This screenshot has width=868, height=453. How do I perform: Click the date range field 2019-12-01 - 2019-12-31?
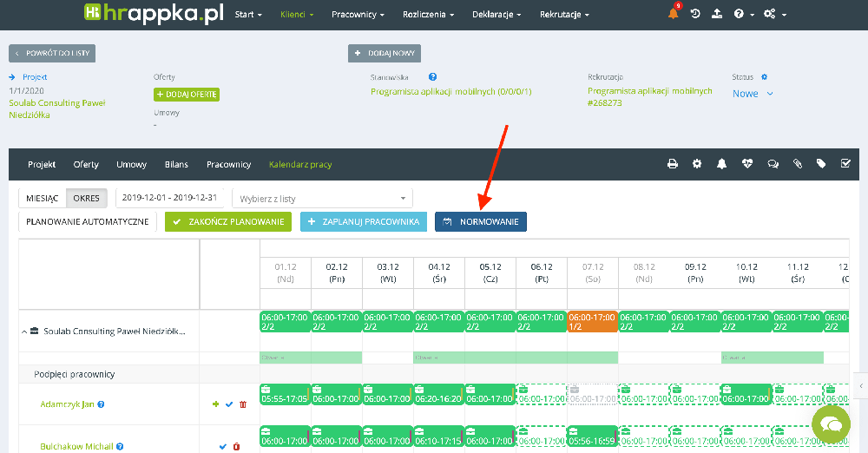click(x=169, y=198)
